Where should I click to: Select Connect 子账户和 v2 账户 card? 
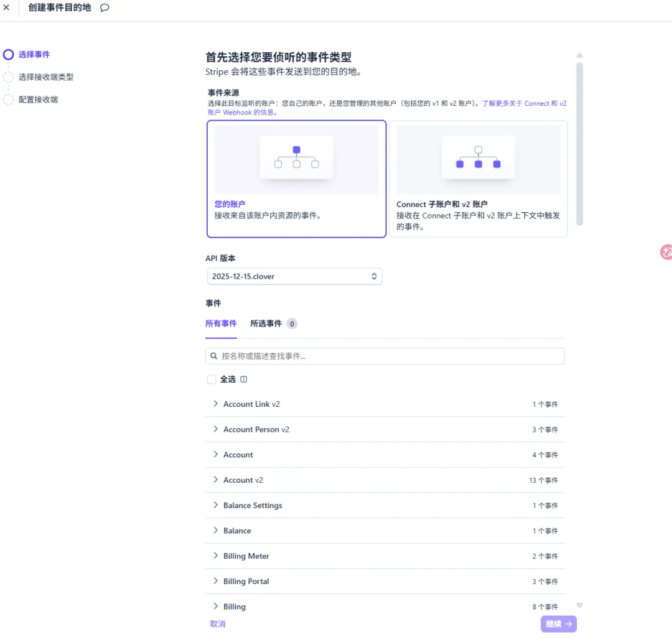[478, 179]
